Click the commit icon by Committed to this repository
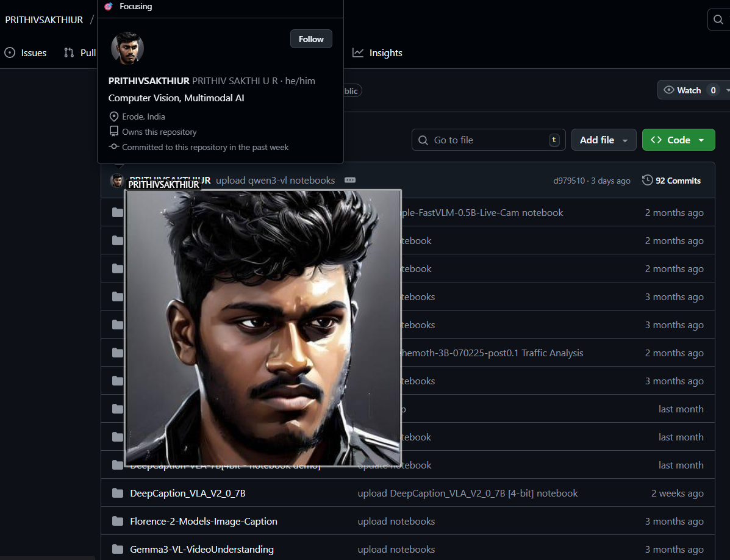 (x=113, y=146)
